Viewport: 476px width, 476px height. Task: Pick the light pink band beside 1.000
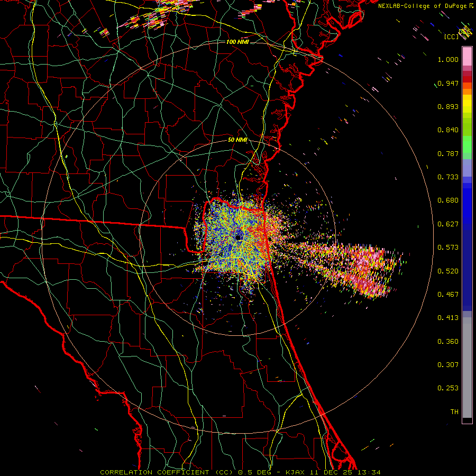point(467,57)
